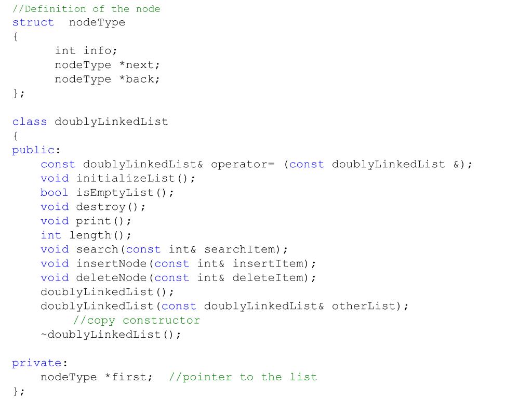Click "search" function name

tap(97, 250)
